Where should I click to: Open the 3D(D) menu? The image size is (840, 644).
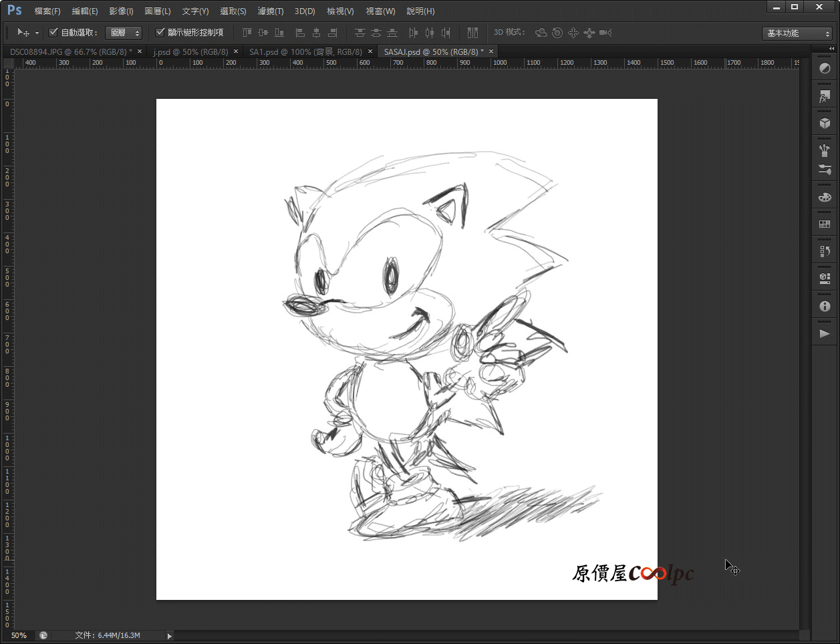point(305,11)
